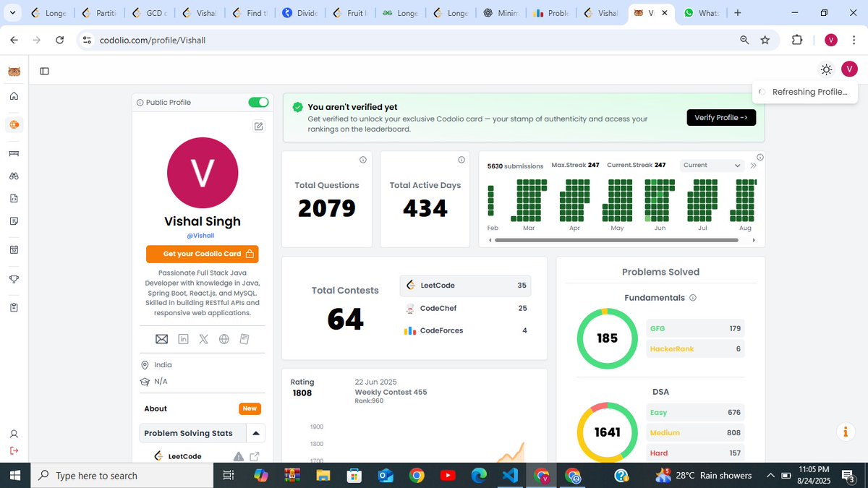Click the @Vishall username

202,236
